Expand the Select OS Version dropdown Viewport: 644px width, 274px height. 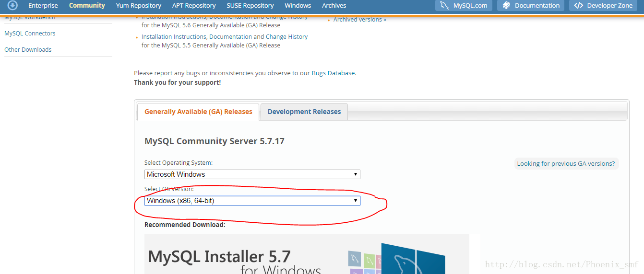[252, 201]
